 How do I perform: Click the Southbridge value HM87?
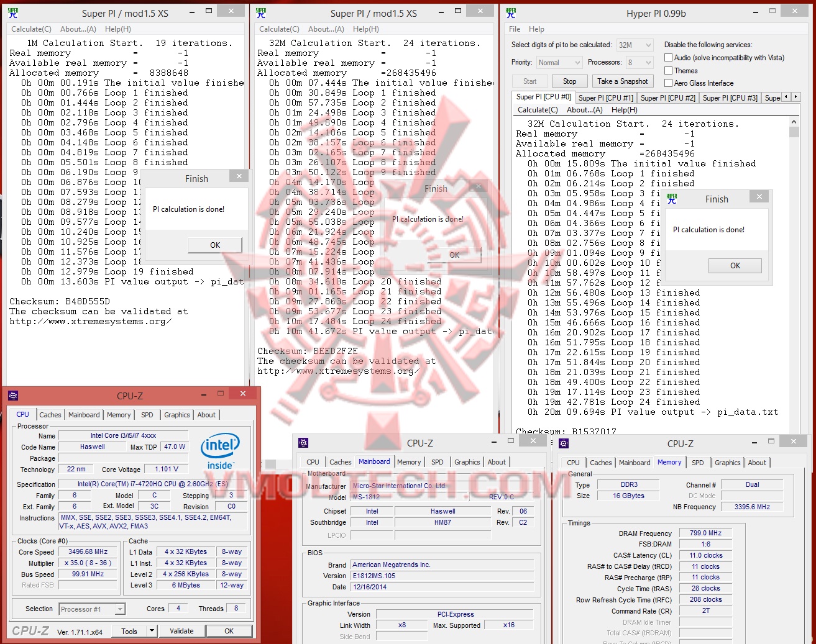[442, 522]
